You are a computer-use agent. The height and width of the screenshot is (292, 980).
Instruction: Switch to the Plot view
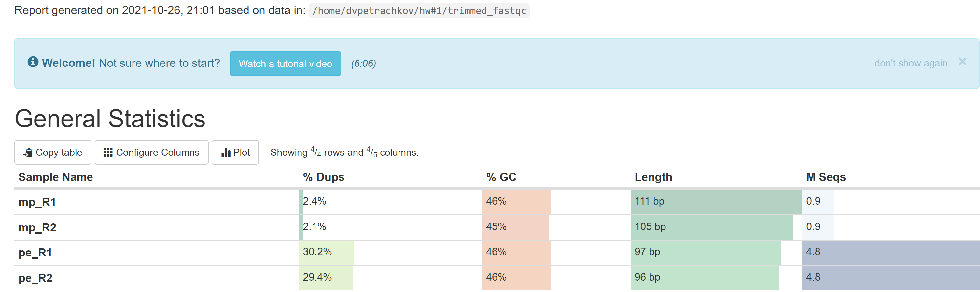(235, 152)
